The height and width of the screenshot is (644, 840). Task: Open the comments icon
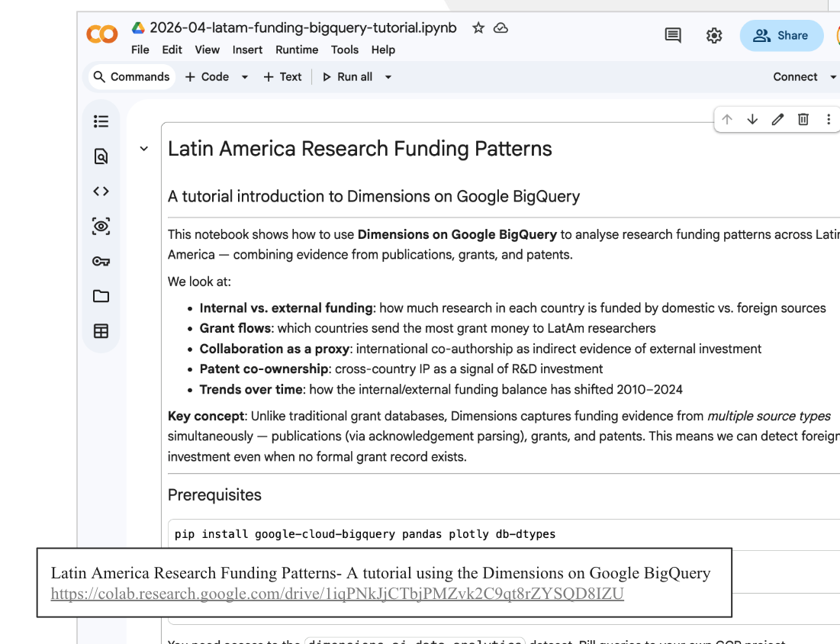673,36
